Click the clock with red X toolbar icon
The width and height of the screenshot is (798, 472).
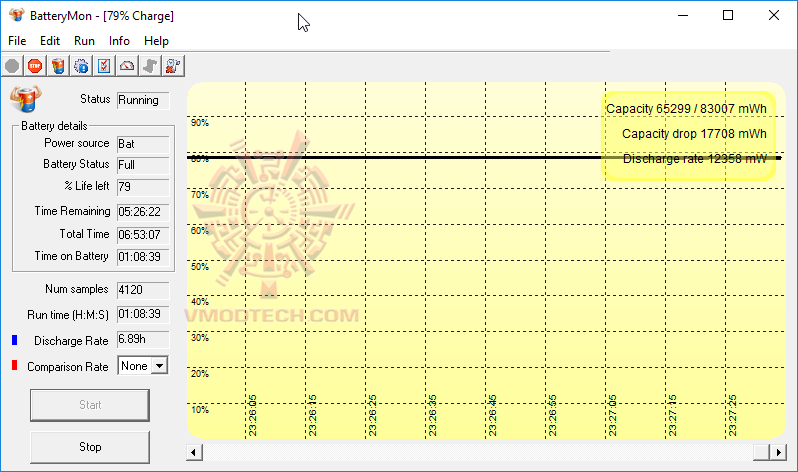tap(173, 66)
